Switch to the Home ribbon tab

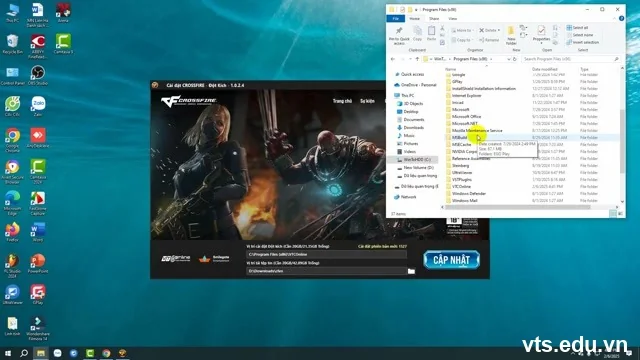414,19
